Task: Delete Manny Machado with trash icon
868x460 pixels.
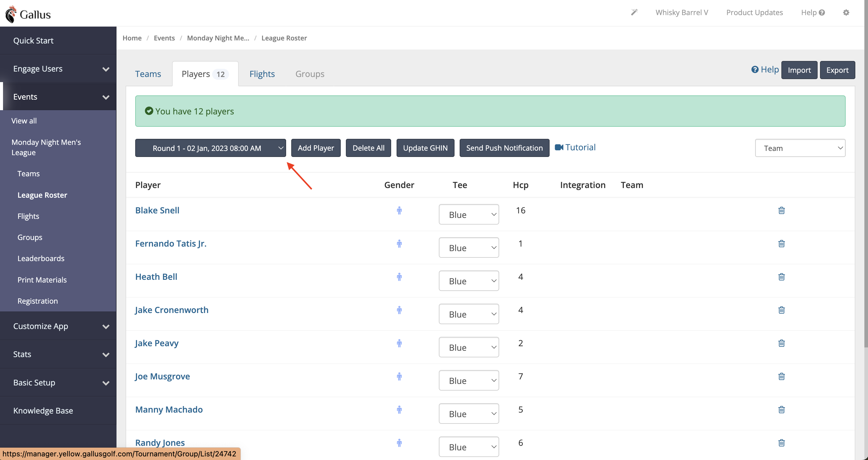Action: click(781, 410)
